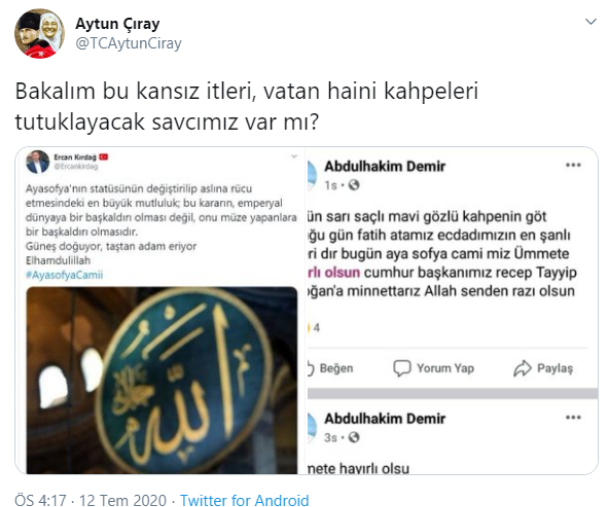Image resolution: width=603 pixels, height=507 pixels.
Task: Open the right-hand Facebook screenshot image
Action: click(x=452, y=311)
